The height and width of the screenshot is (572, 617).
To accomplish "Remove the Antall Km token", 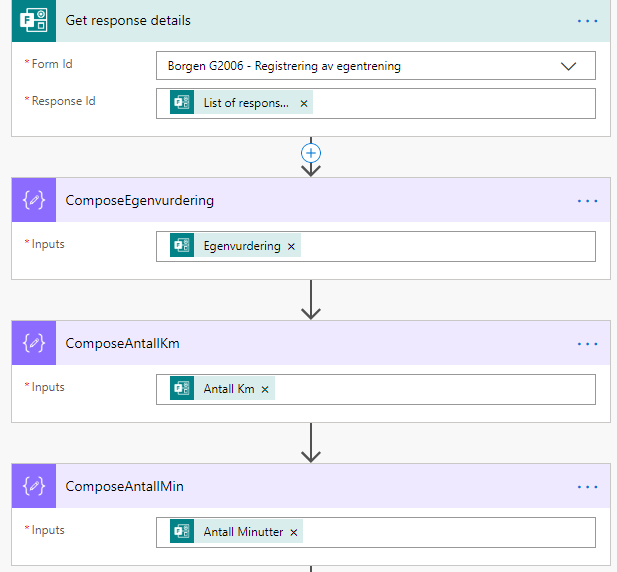I will (x=265, y=389).
